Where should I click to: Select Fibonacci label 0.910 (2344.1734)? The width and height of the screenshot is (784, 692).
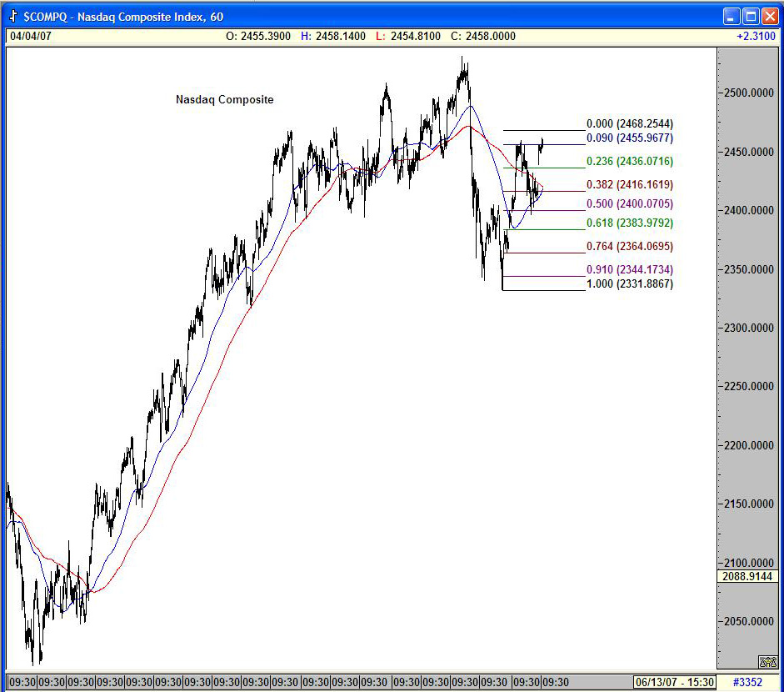[630, 269]
